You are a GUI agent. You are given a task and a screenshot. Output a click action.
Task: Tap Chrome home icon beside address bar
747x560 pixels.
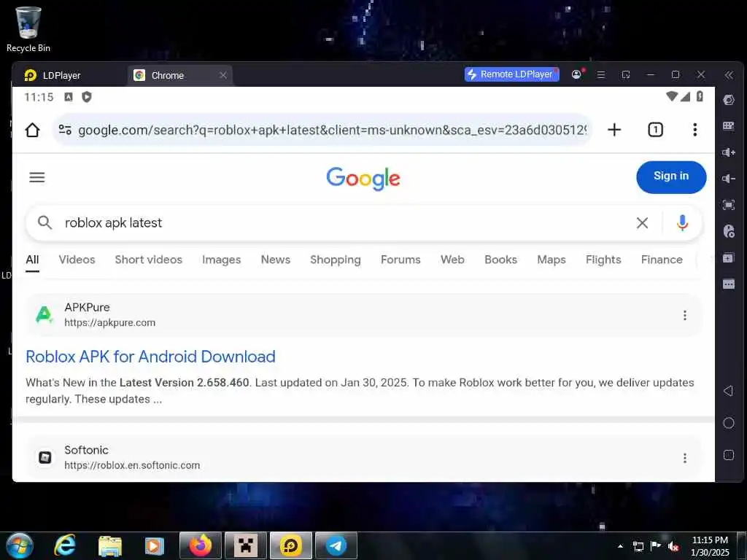[32, 130]
